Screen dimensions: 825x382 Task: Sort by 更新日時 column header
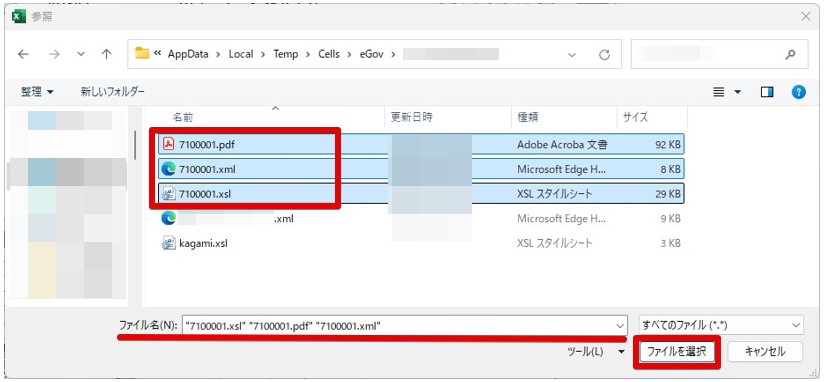pyautogui.click(x=411, y=117)
